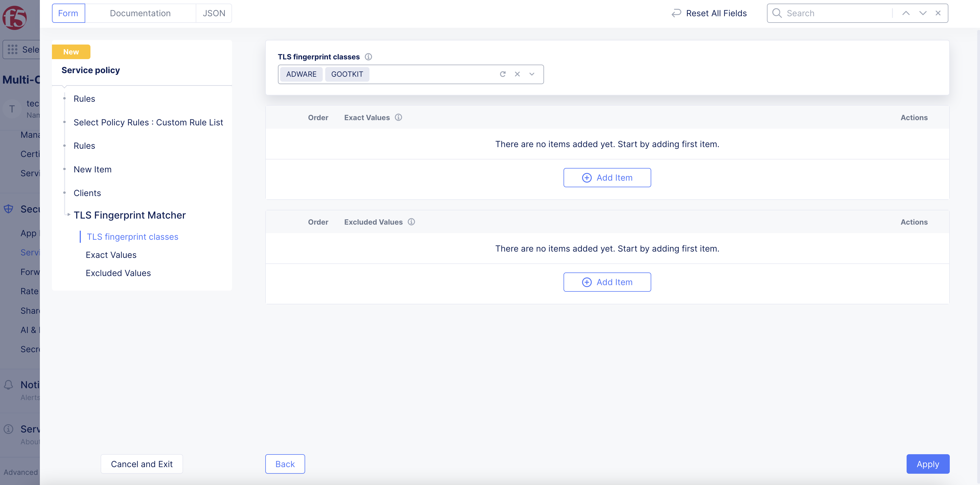Click the Back button
980x485 pixels.
pos(285,464)
